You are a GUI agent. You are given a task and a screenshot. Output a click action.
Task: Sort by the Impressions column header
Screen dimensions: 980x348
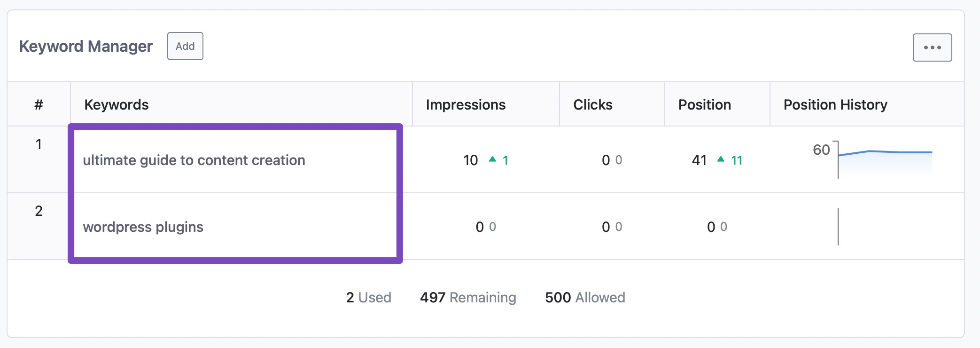(x=466, y=104)
